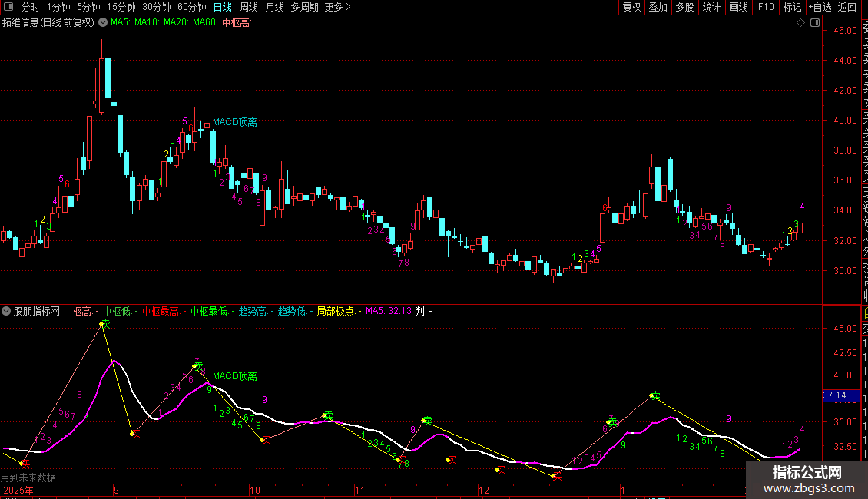
Task: Open the F10 company info
Action: coord(766,7)
